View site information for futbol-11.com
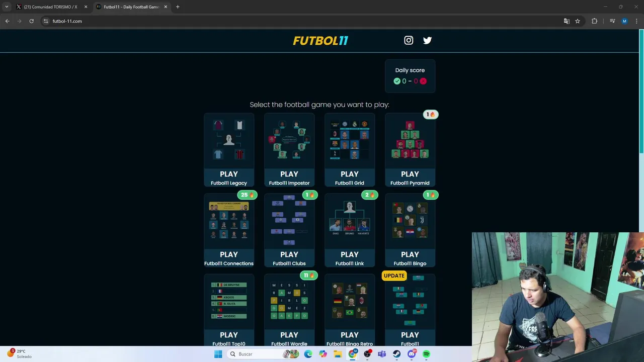The image size is (644, 362). pyautogui.click(x=46, y=21)
